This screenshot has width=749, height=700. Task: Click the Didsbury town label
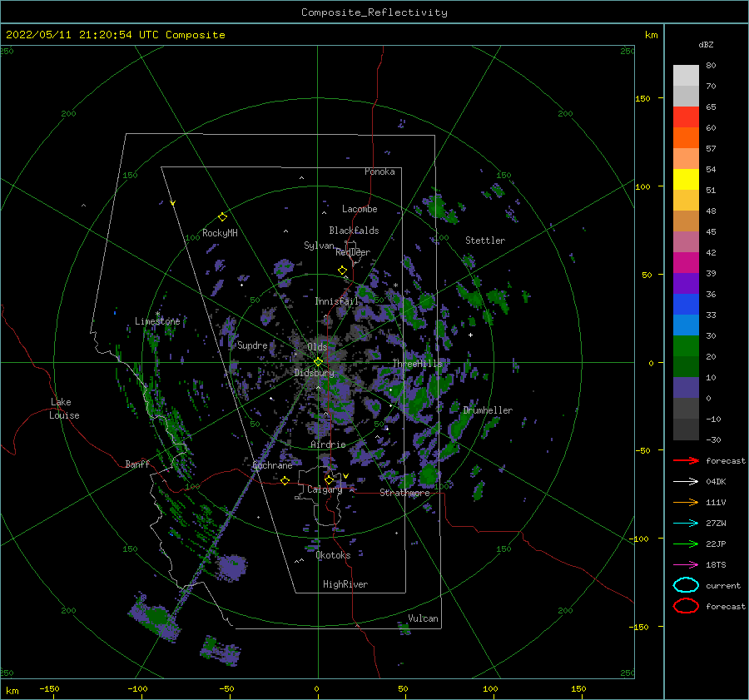[314, 373]
